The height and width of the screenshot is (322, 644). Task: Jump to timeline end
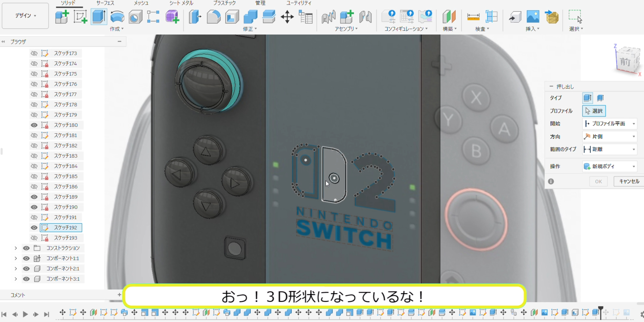[x=47, y=314]
